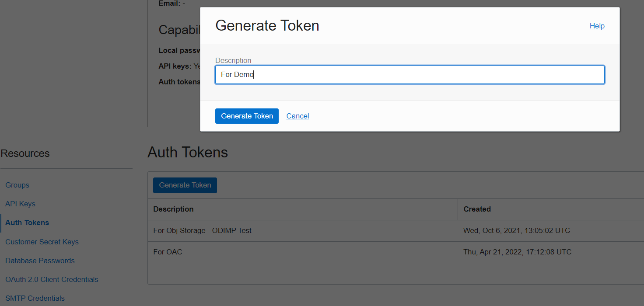Click the Description input field
This screenshot has width=644, height=306.
[409, 75]
